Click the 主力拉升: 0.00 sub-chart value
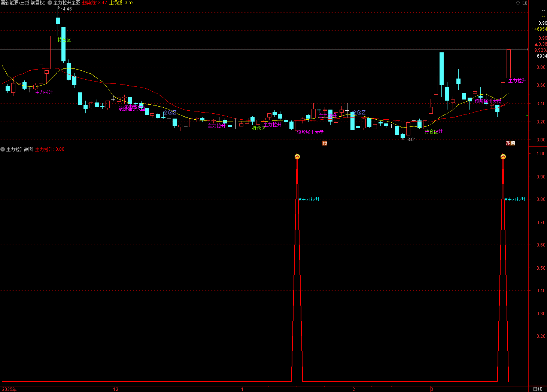This screenshot has height=392, width=547. tap(50, 149)
